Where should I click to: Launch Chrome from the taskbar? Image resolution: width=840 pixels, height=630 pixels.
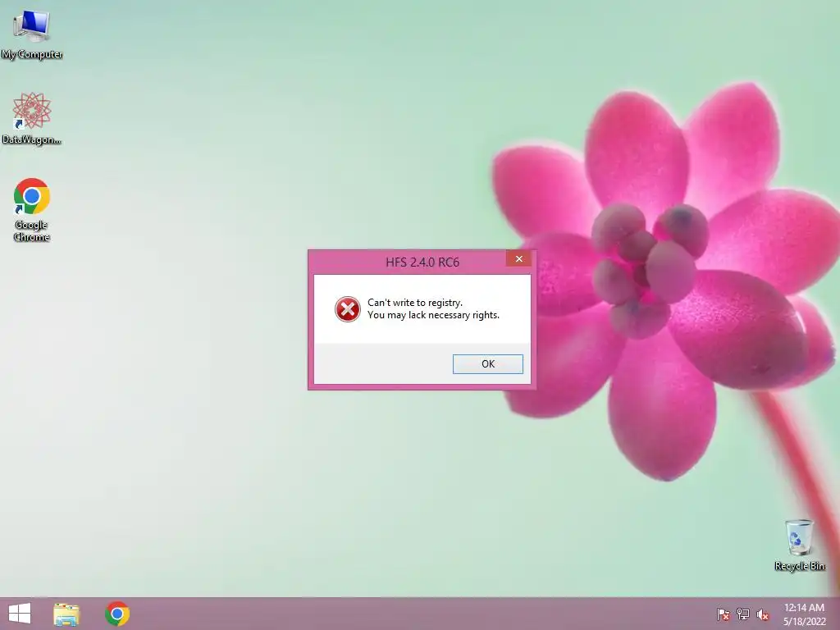pos(117,614)
